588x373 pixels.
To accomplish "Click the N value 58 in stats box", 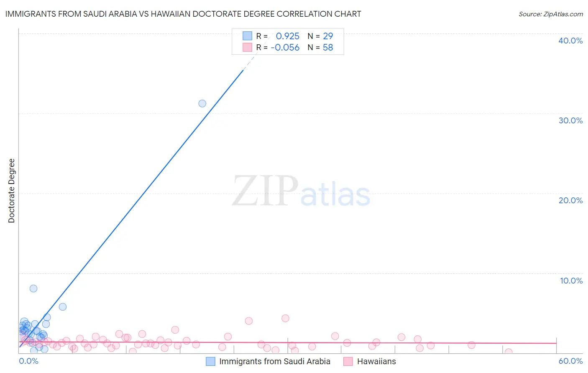I will point(328,47).
